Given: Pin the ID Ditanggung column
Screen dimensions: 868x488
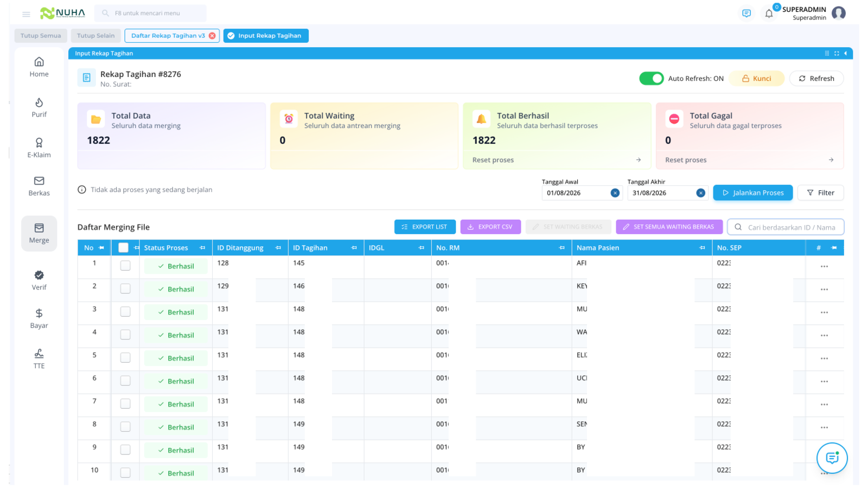Looking at the screenshot, I should [278, 248].
